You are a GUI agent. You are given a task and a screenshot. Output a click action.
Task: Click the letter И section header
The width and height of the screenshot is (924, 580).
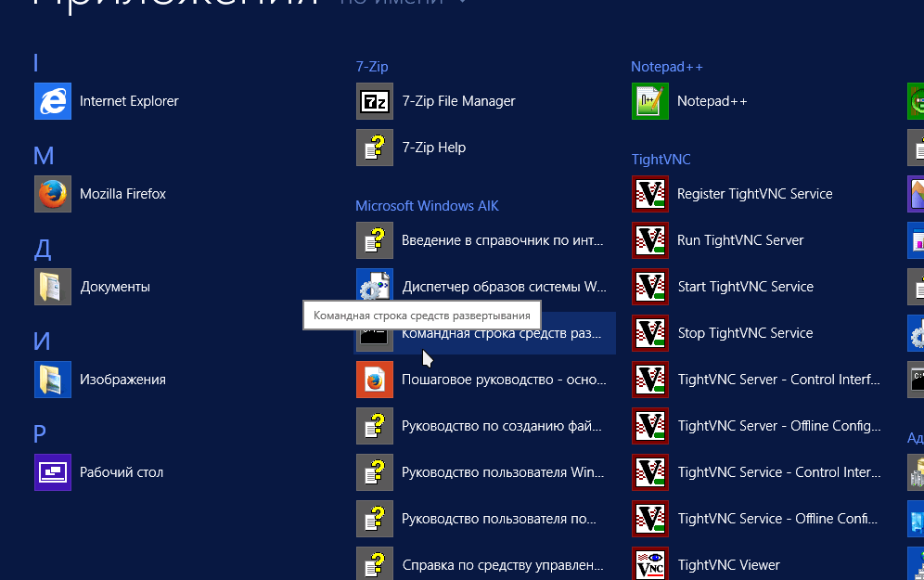(42, 342)
